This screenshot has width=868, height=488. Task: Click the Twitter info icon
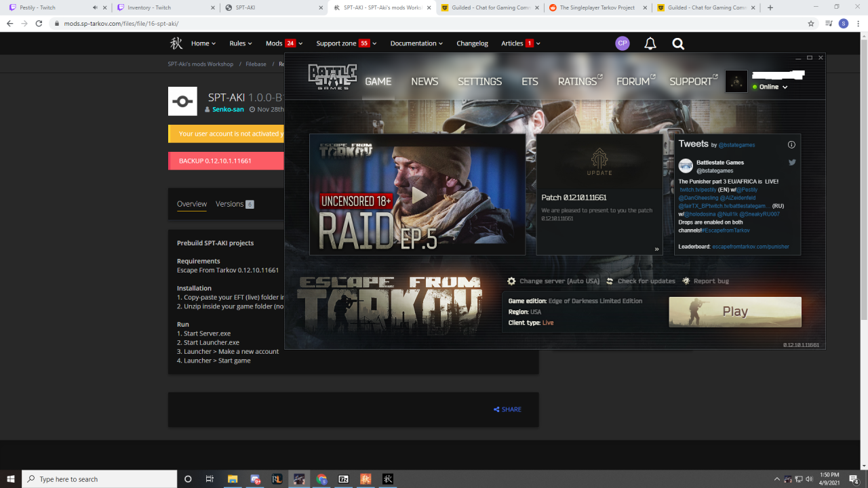coord(791,144)
